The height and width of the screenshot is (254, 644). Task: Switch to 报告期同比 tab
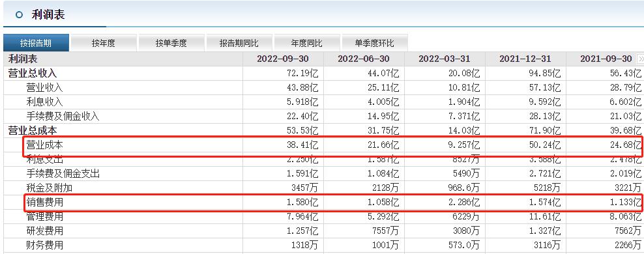point(239,43)
